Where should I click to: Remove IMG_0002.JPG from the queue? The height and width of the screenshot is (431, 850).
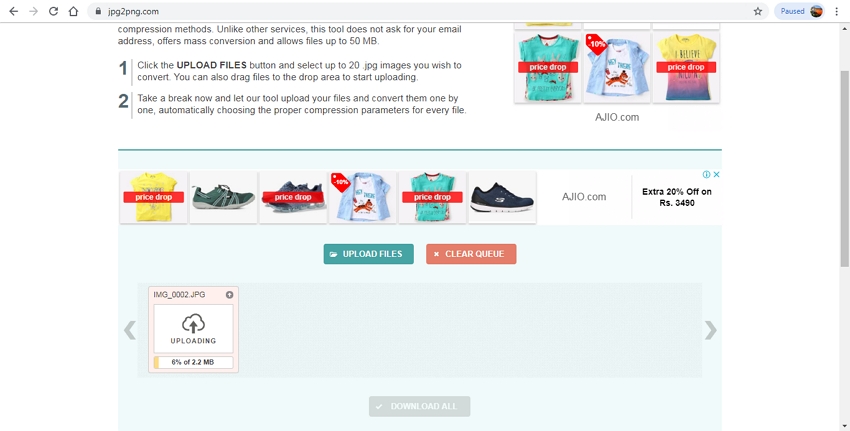tap(230, 295)
